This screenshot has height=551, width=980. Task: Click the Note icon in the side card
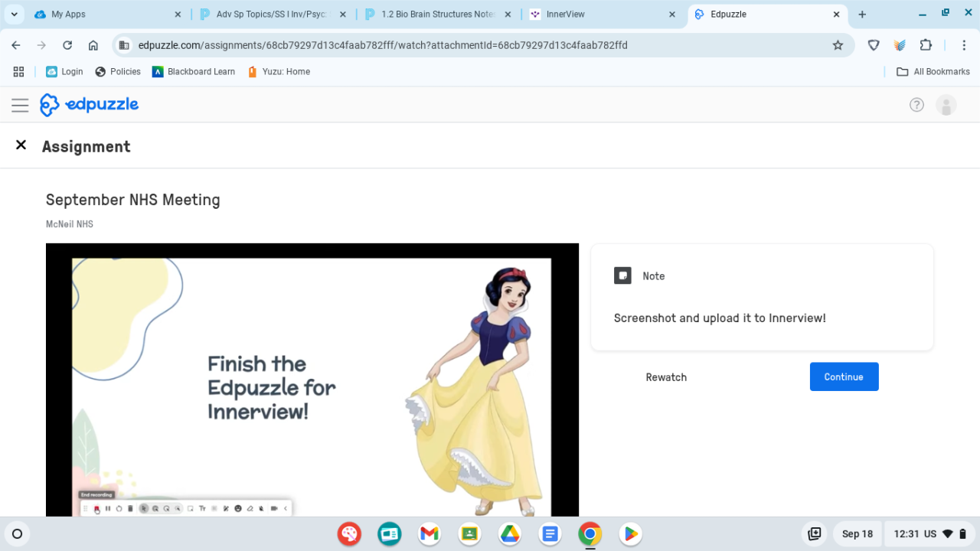pyautogui.click(x=622, y=275)
